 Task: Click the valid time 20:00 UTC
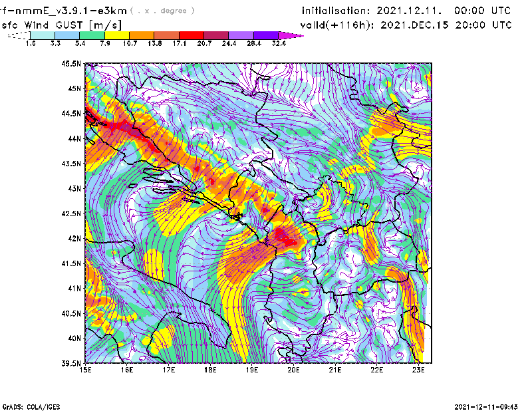point(483,25)
